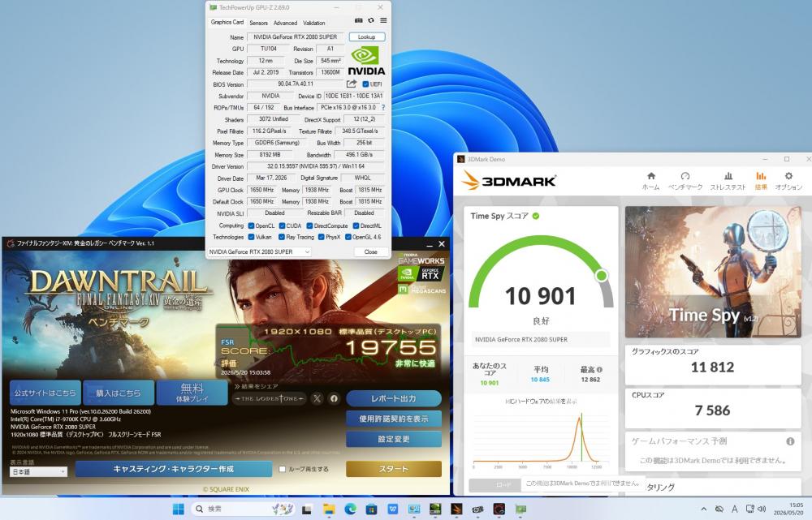Expand the GPU selection dropdown

click(x=258, y=251)
